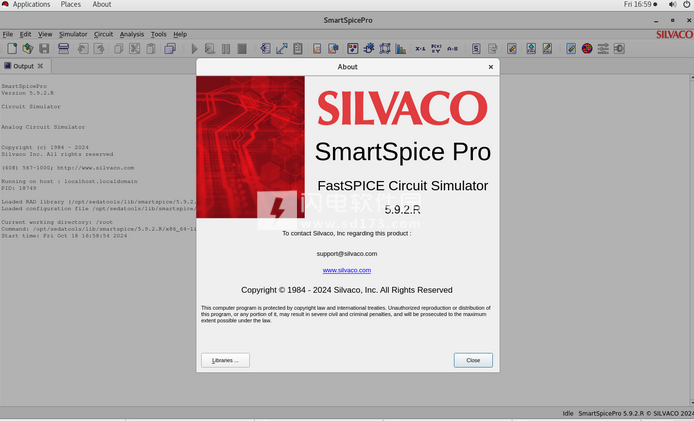Open the Circuit menu

coord(103,34)
